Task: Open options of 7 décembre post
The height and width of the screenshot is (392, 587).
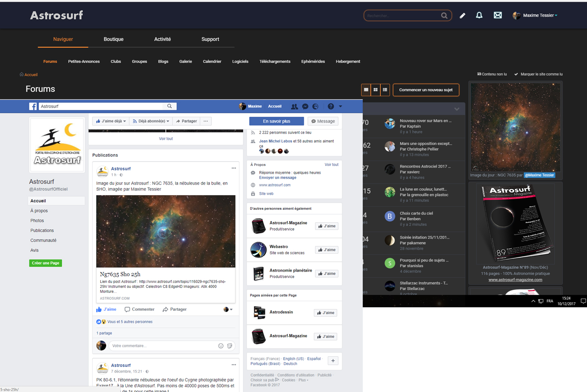Action: coord(233,365)
